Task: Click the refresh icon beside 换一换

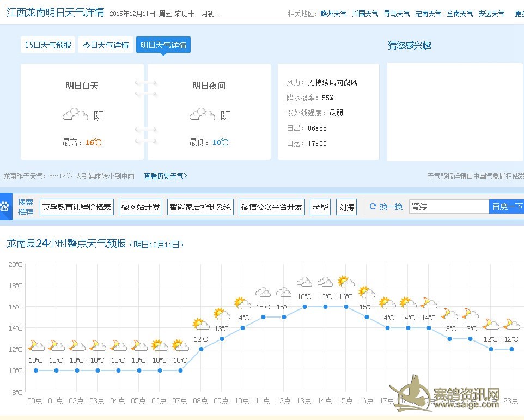Action: point(373,206)
